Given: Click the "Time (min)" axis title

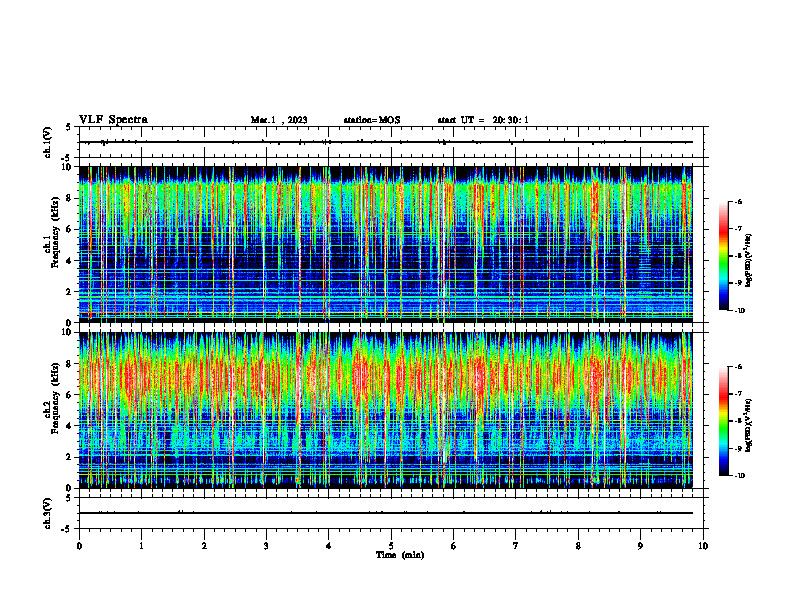Looking at the screenshot, I should point(400,555).
